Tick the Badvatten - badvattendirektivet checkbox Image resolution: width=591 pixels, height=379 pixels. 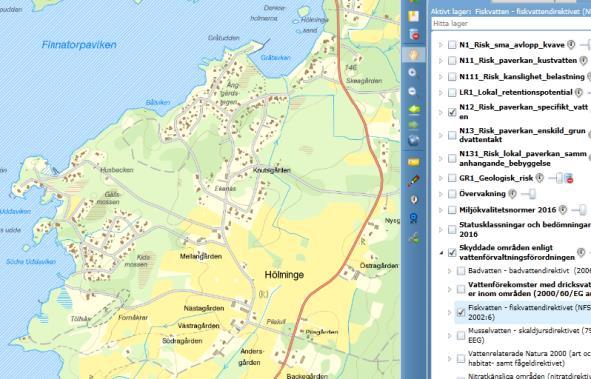461,271
